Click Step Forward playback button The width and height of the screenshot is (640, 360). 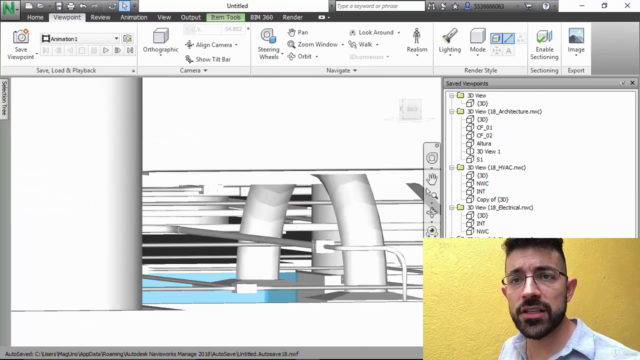point(118,50)
